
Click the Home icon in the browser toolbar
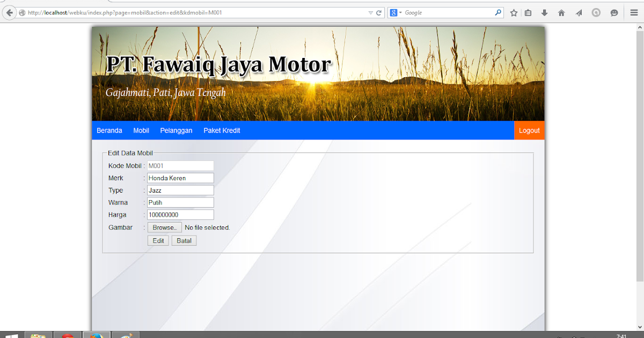coord(561,12)
